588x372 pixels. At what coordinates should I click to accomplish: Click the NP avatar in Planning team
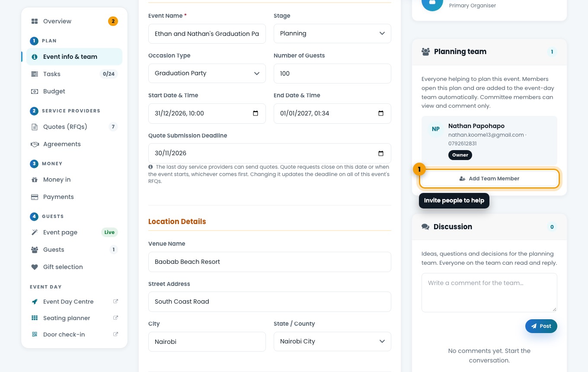(436, 129)
